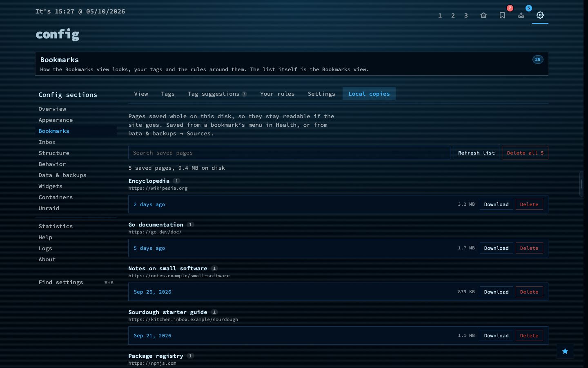Click the Sep 26, 2026 timestamp
The image size is (588, 368).
(x=152, y=292)
